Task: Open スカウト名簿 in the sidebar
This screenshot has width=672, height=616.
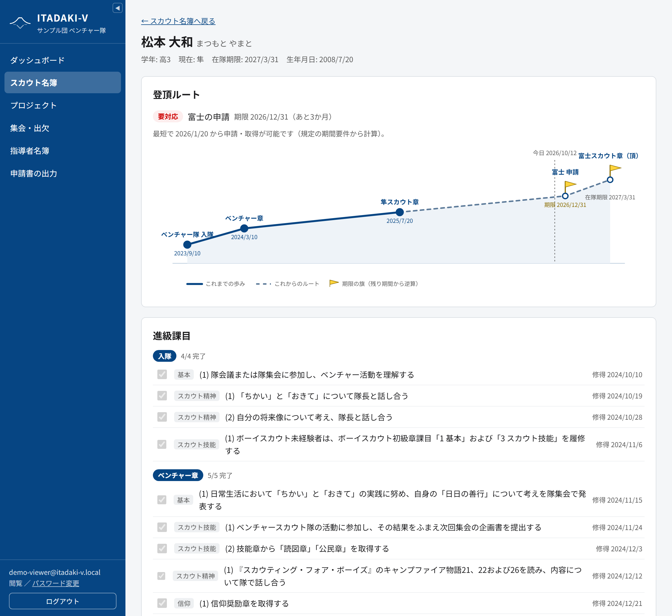Action: point(63,83)
